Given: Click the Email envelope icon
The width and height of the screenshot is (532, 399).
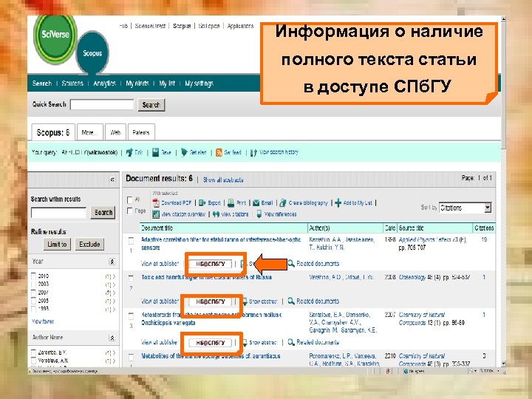Looking at the screenshot, I should click(x=256, y=203).
